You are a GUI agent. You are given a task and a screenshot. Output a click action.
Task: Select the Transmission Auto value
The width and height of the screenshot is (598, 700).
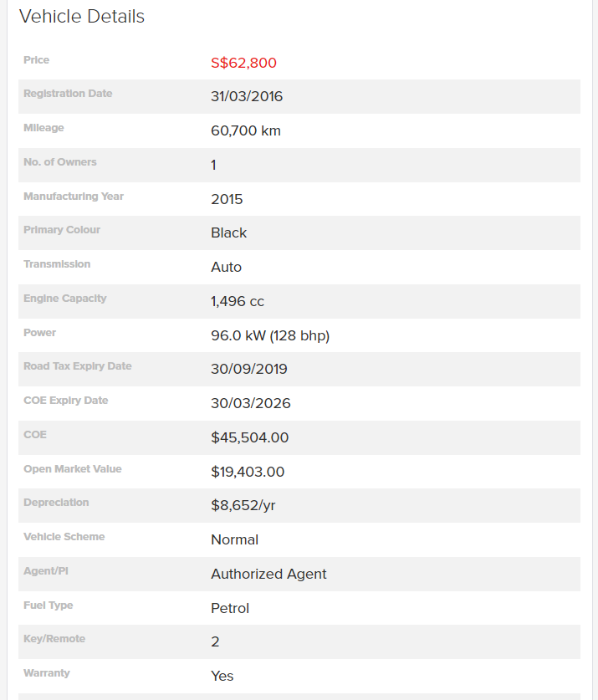coord(226,267)
